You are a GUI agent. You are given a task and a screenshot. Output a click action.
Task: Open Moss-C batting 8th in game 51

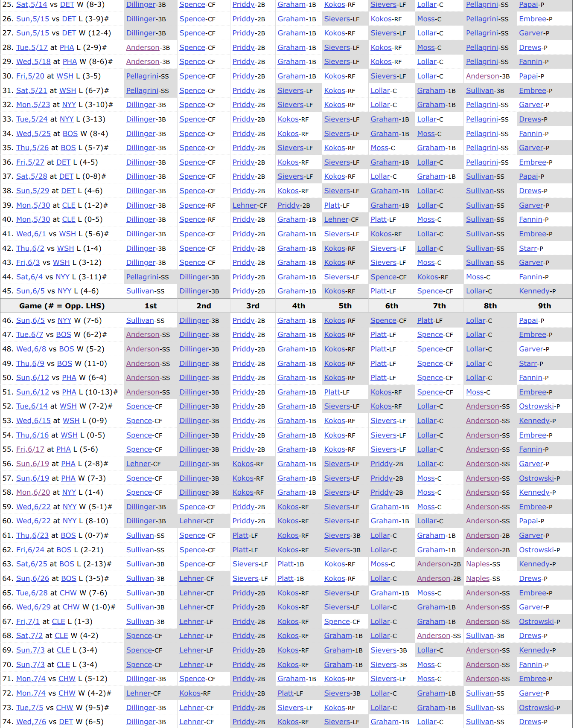475,392
